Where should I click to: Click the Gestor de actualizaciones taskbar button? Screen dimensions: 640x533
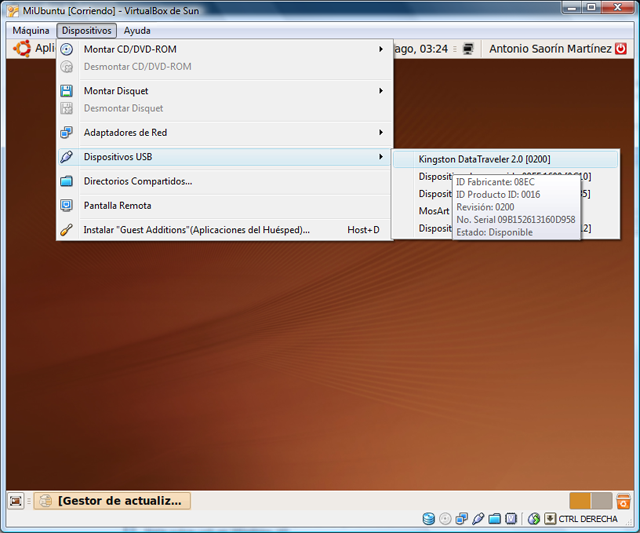(113, 501)
